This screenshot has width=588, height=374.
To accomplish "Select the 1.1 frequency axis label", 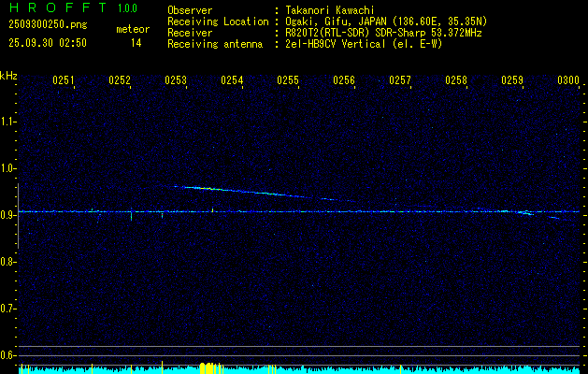I will tap(8, 121).
